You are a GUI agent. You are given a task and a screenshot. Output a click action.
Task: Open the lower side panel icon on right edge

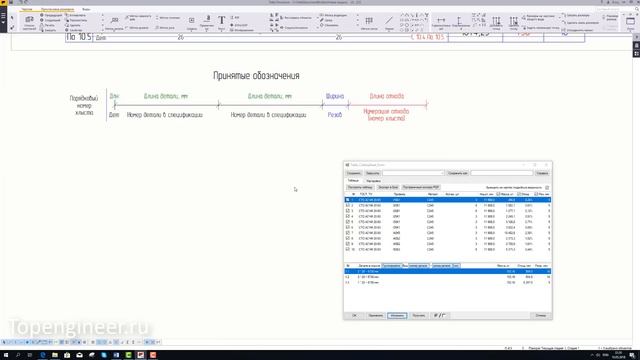point(636,54)
